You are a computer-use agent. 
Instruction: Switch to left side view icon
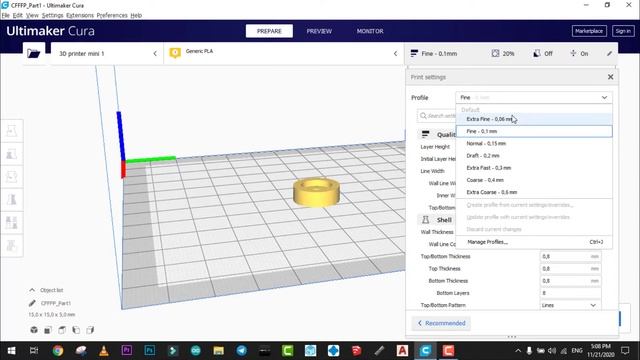tap(76, 330)
